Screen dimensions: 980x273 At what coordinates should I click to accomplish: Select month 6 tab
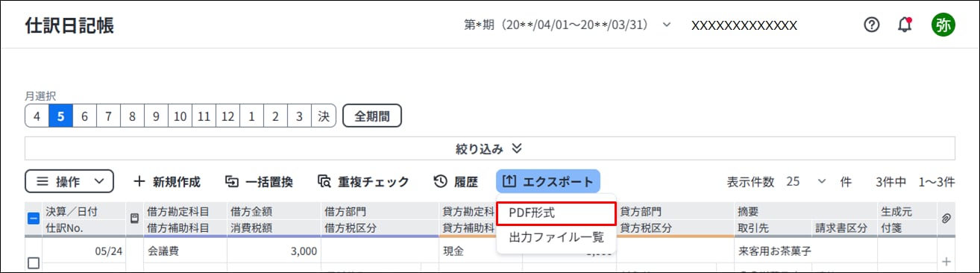coord(84,116)
